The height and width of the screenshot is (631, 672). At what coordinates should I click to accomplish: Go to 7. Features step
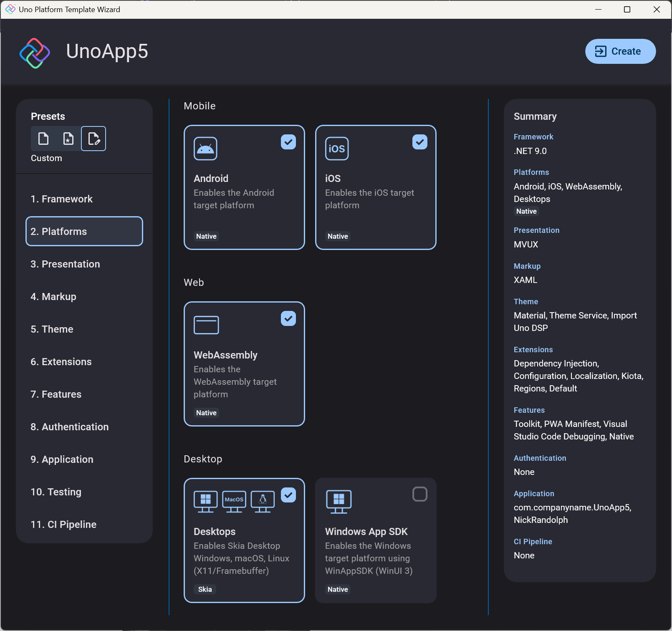pos(84,394)
